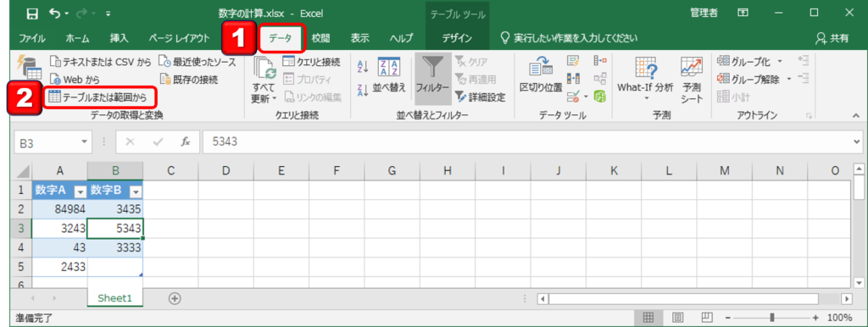
Task: Open 既存の接続
Action: click(x=189, y=80)
